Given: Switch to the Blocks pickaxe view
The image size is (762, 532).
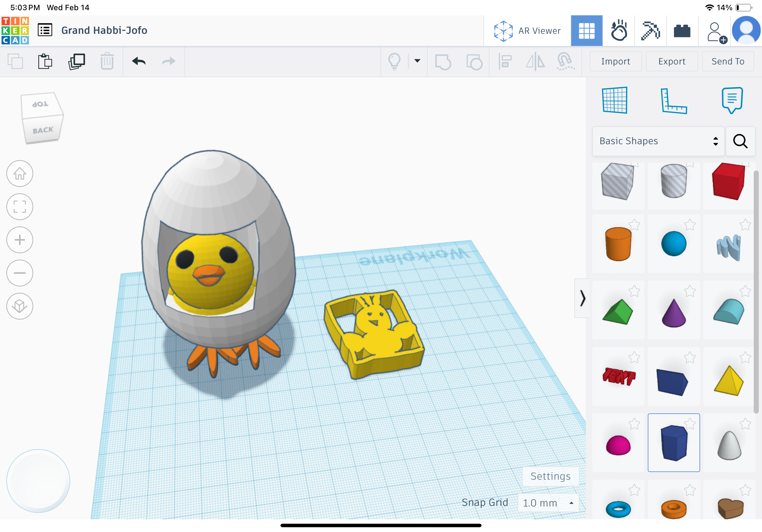Looking at the screenshot, I should pyautogui.click(x=651, y=31).
